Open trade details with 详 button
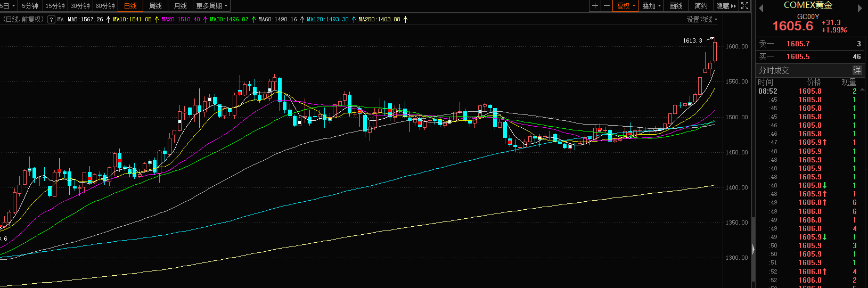868x288 pixels. pos(857,70)
